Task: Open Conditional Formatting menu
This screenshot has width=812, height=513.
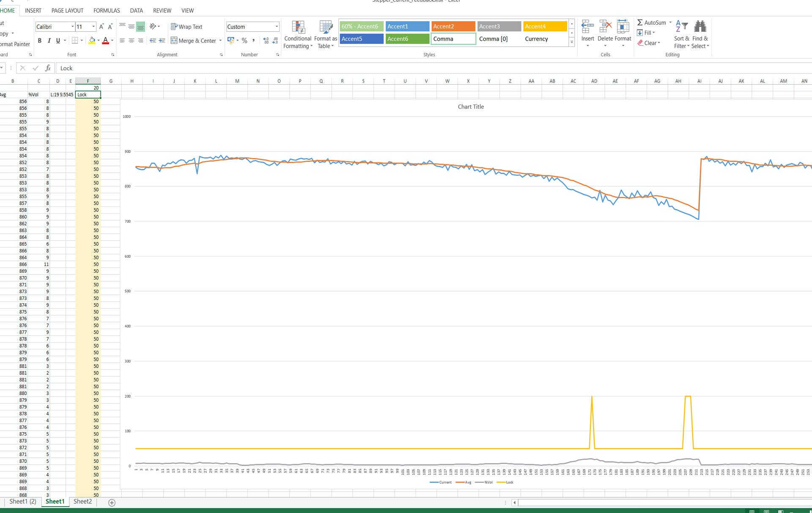Action: [x=298, y=35]
